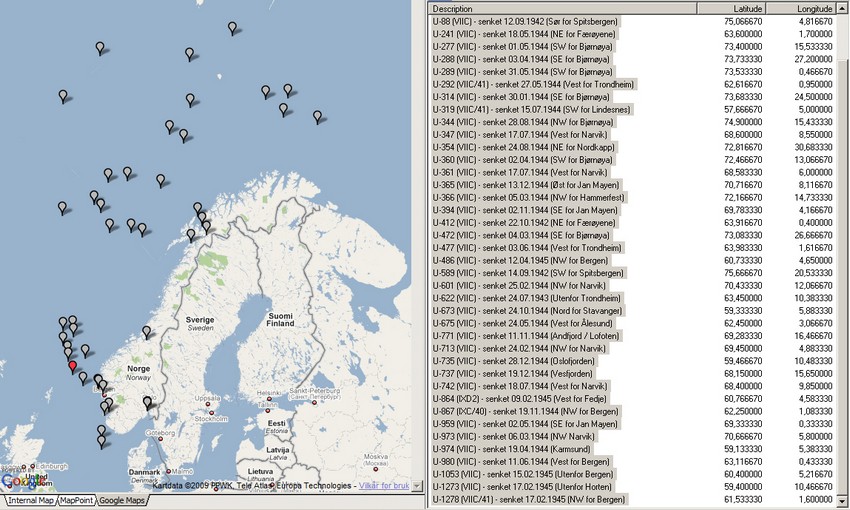The width and height of the screenshot is (850, 510).
Task: Click longitude cell '30,683330' of U-354
Action: click(813, 147)
